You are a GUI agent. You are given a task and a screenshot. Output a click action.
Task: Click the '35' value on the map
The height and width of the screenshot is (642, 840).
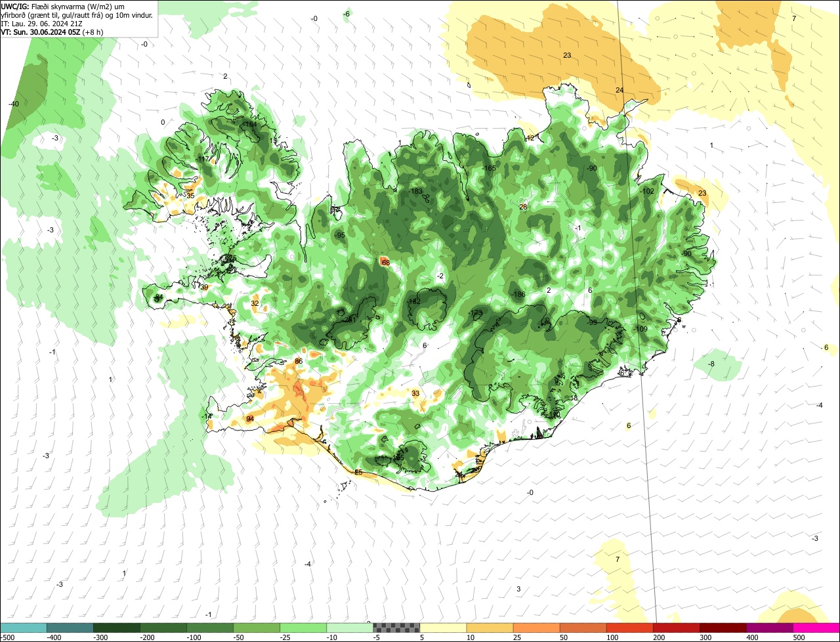tap(190, 195)
